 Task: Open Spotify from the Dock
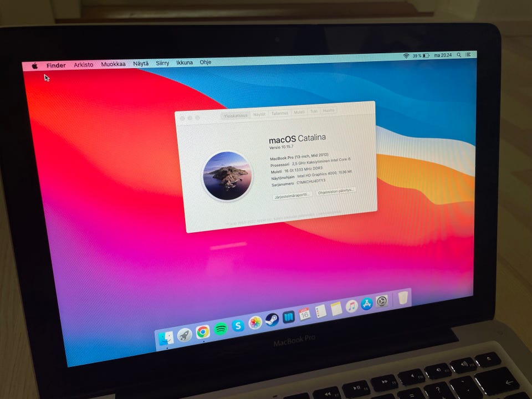point(221,329)
